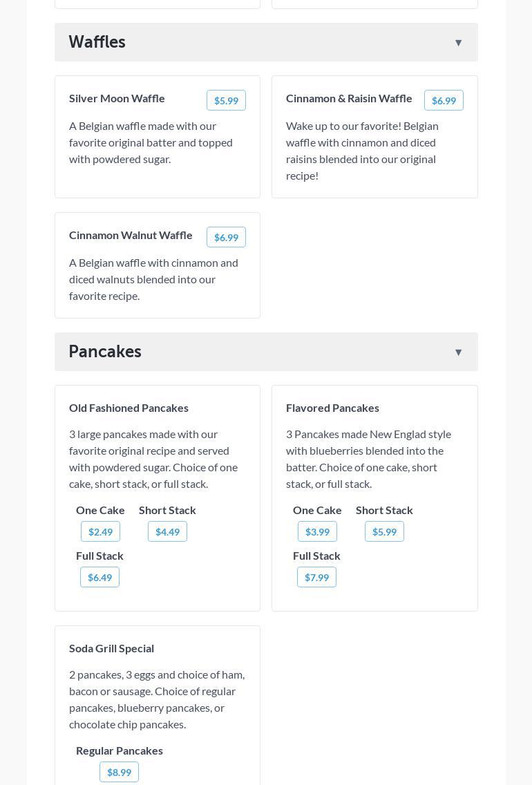532x785 pixels.
Task: Collapse the Pancakes section arrow
Action: pos(458,352)
